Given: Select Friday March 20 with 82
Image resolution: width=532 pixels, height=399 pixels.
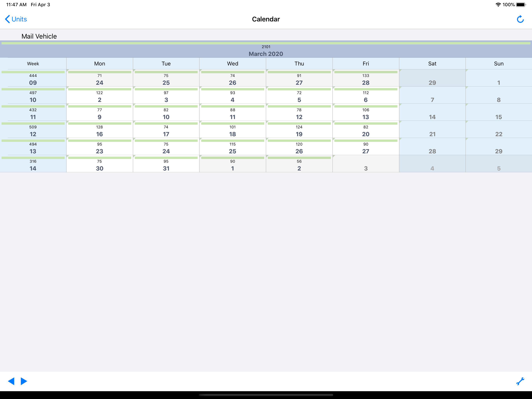Looking at the screenshot, I should tap(366, 130).
